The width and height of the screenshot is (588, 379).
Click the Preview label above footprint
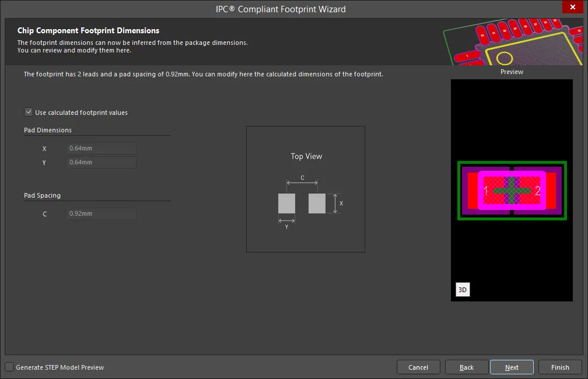point(512,72)
